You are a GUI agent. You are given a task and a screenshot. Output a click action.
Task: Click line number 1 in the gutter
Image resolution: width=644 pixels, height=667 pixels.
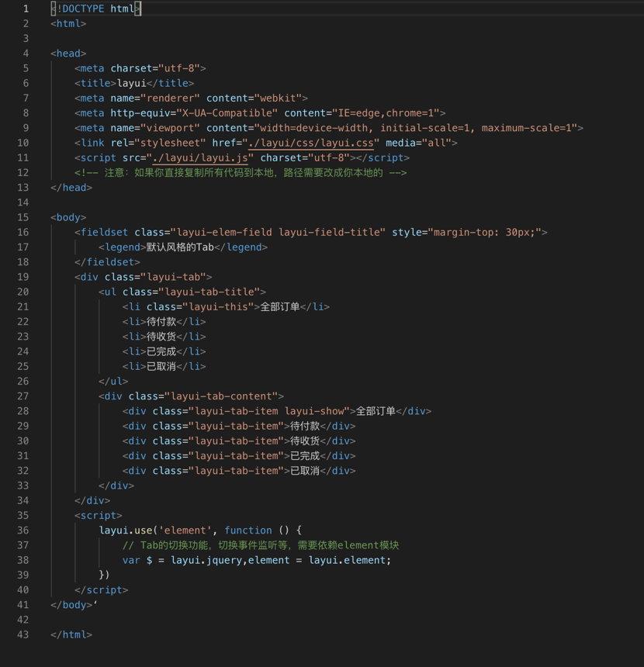26,9
